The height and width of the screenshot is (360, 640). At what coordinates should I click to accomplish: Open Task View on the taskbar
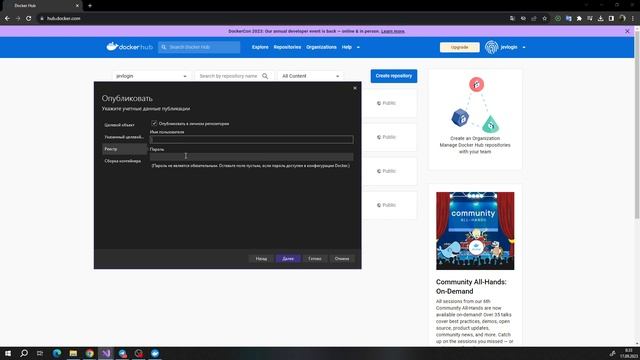pyautogui.click(x=40, y=353)
